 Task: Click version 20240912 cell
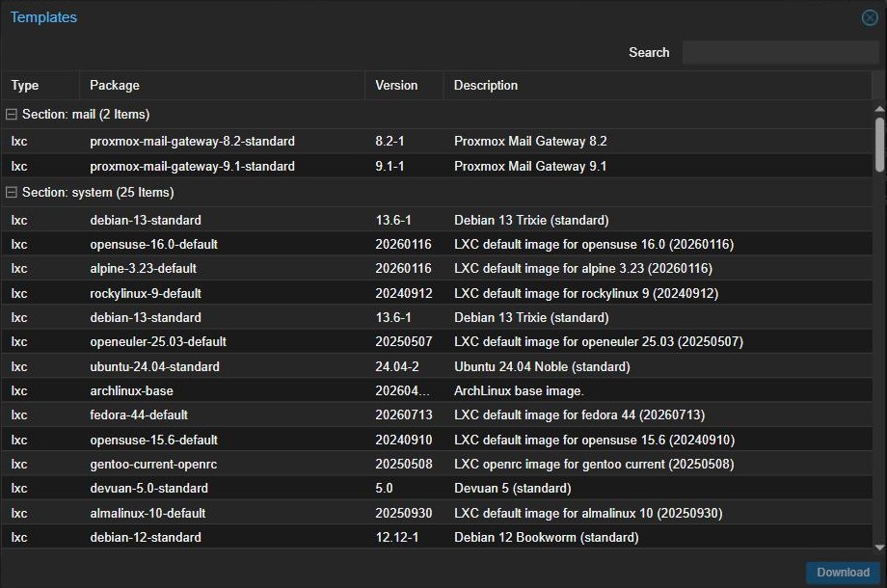tap(404, 293)
